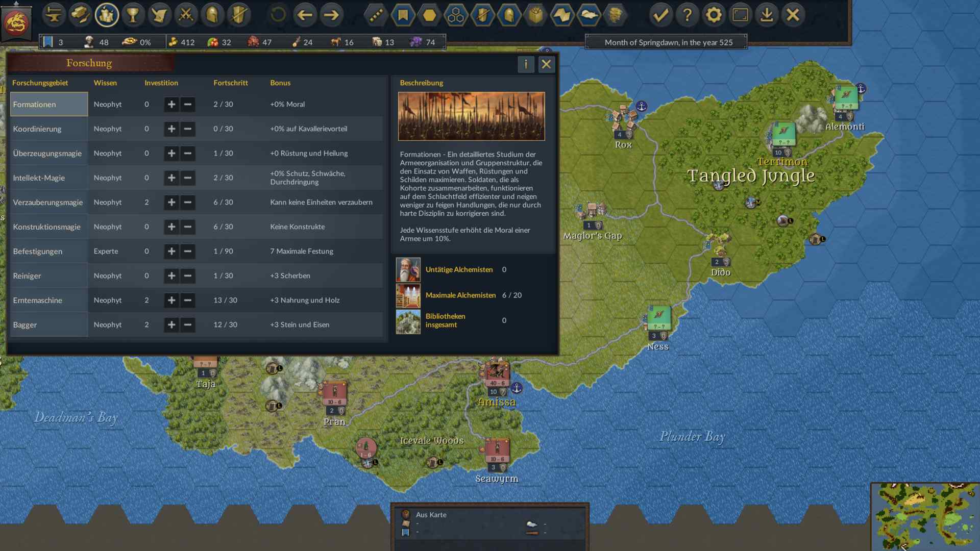This screenshot has width=980, height=551.
Task: Select the Konstruktionsmagie research field
Action: tap(49, 227)
